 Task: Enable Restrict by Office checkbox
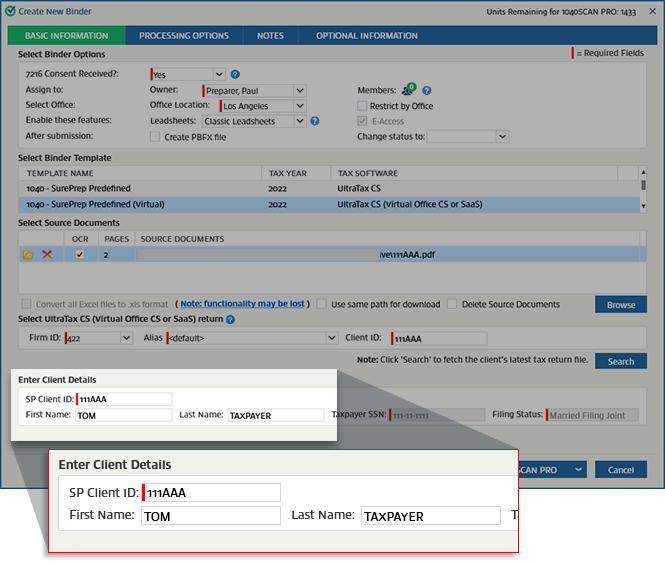(362, 106)
